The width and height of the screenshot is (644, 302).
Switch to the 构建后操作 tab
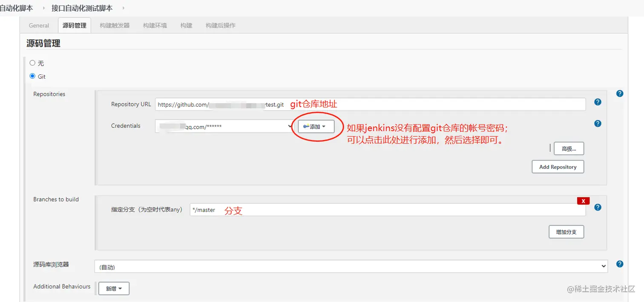pos(221,26)
